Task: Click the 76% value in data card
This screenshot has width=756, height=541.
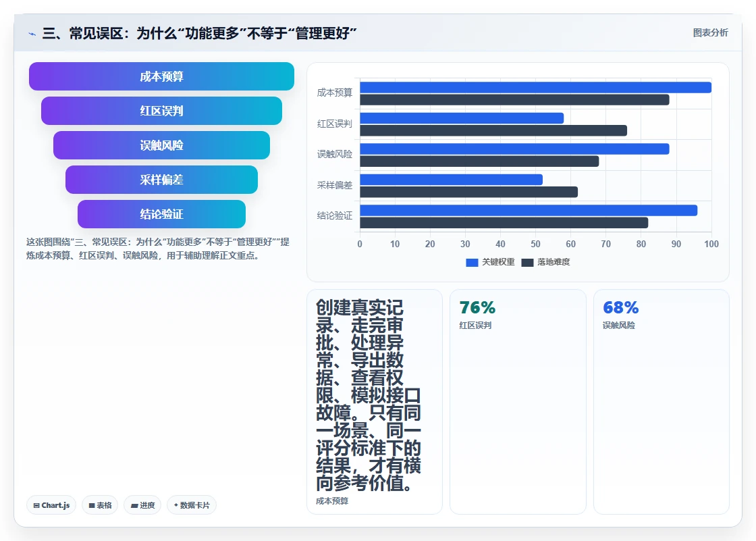Action: tap(477, 307)
